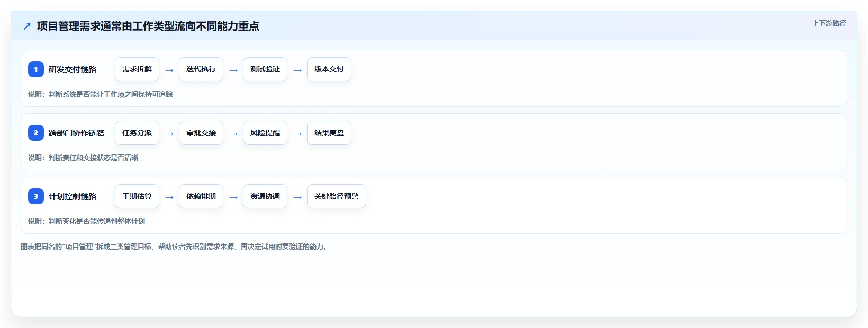The height and width of the screenshot is (328, 868).
Task: Click the arrow between 任务分派 and 审批交接
Action: tap(169, 134)
